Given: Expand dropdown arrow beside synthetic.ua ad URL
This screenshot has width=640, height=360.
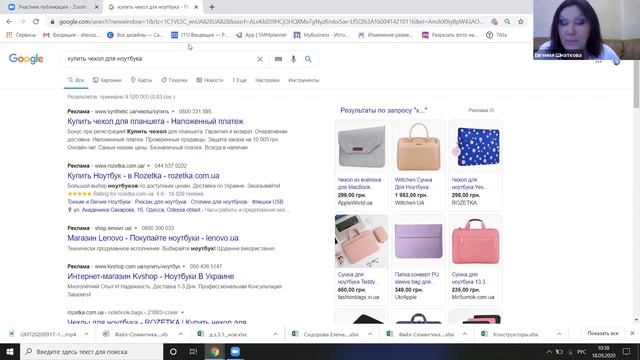Looking at the screenshot, I should (173, 111).
